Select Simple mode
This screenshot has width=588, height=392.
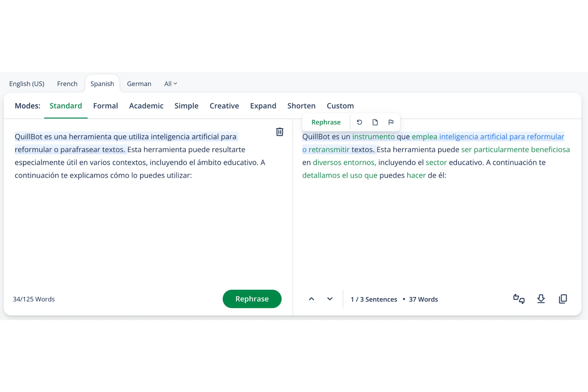click(x=187, y=106)
